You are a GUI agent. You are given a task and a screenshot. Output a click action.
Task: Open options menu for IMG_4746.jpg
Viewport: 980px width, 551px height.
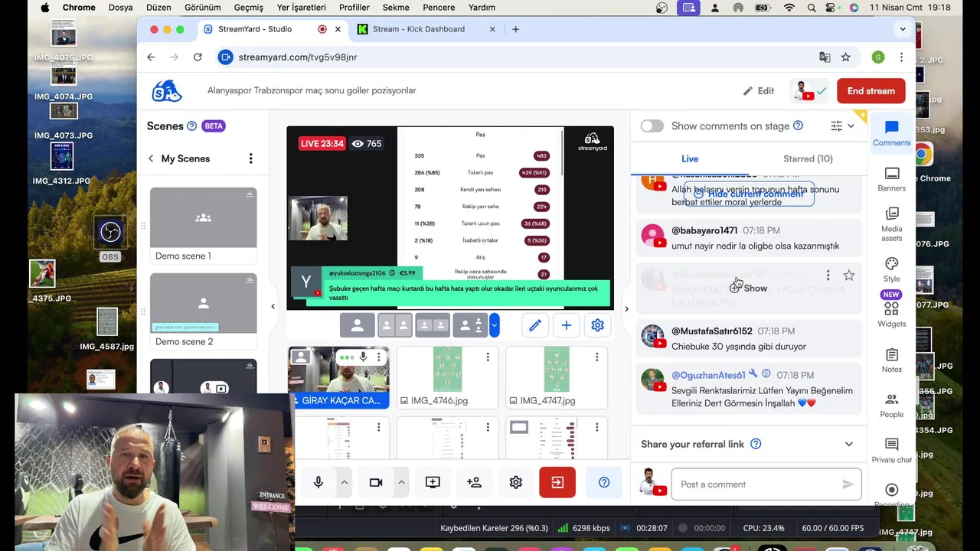click(x=488, y=357)
